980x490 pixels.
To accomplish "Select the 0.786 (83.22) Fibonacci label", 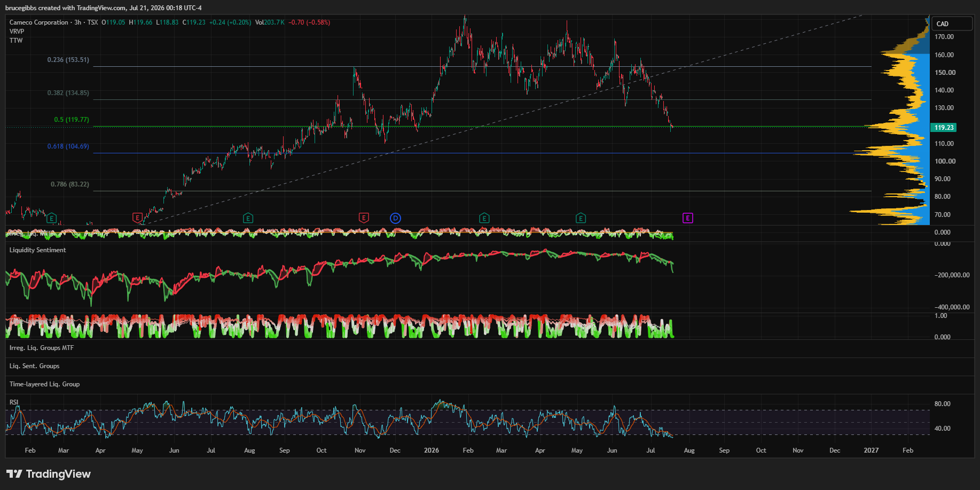I will 70,184.
